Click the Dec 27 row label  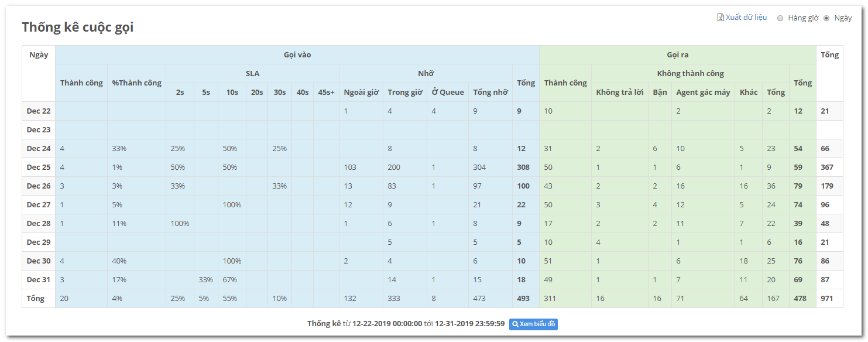tap(39, 205)
